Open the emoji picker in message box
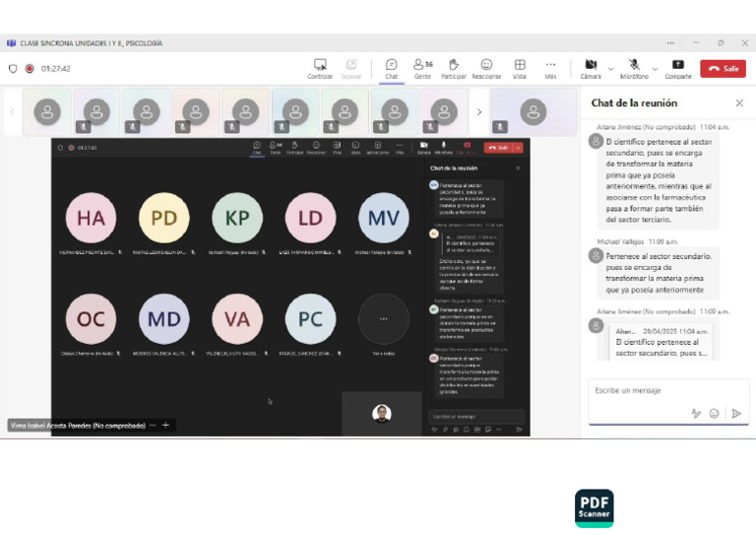This screenshot has width=756, height=535. [x=714, y=413]
